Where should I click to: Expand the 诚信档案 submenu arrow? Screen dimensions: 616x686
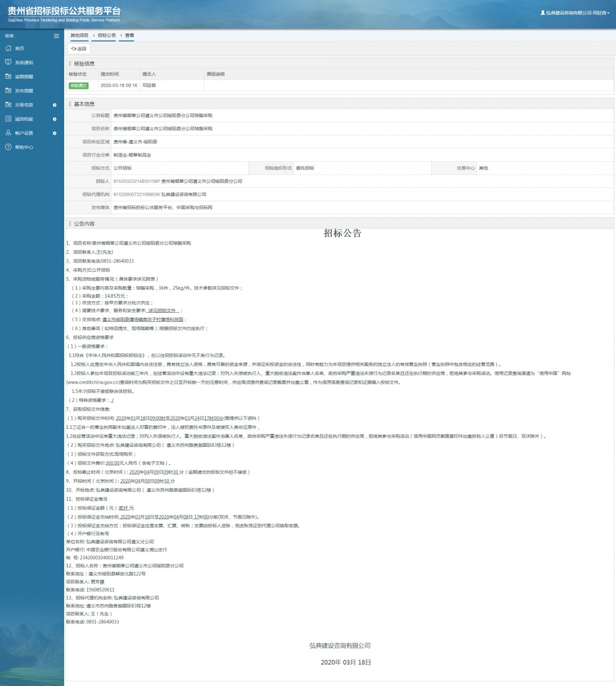tap(54, 119)
